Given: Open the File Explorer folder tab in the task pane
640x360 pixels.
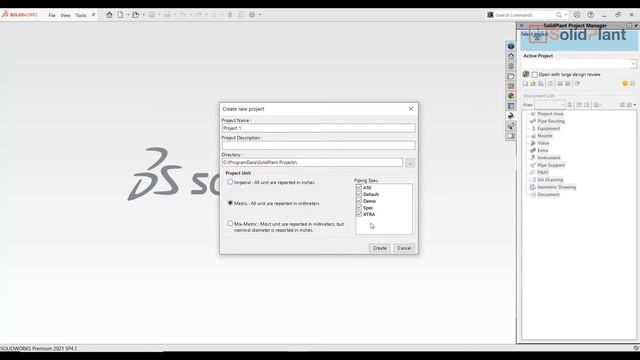Looking at the screenshot, I should [511, 76].
